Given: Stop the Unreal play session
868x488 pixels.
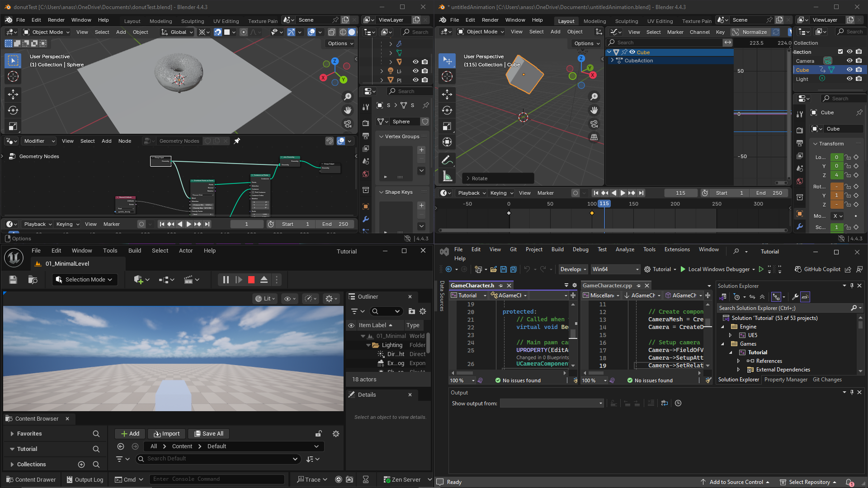Looking at the screenshot, I should pyautogui.click(x=251, y=280).
